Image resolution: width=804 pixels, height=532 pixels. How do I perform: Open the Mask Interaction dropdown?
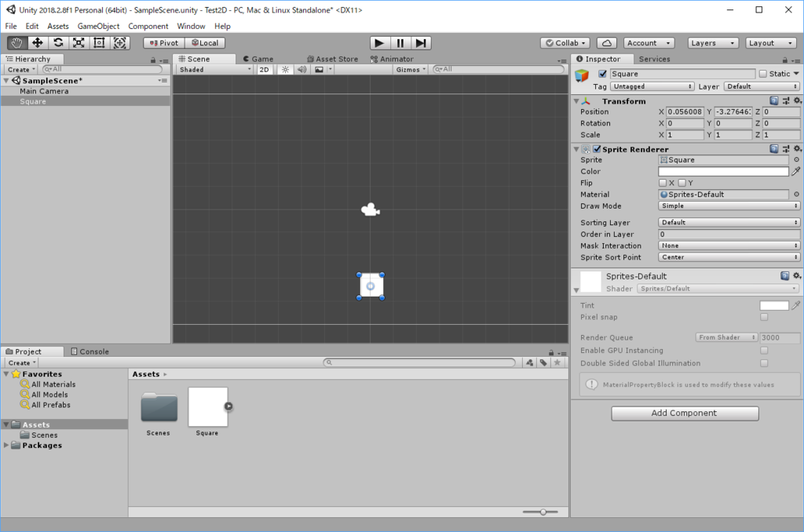[729, 246]
